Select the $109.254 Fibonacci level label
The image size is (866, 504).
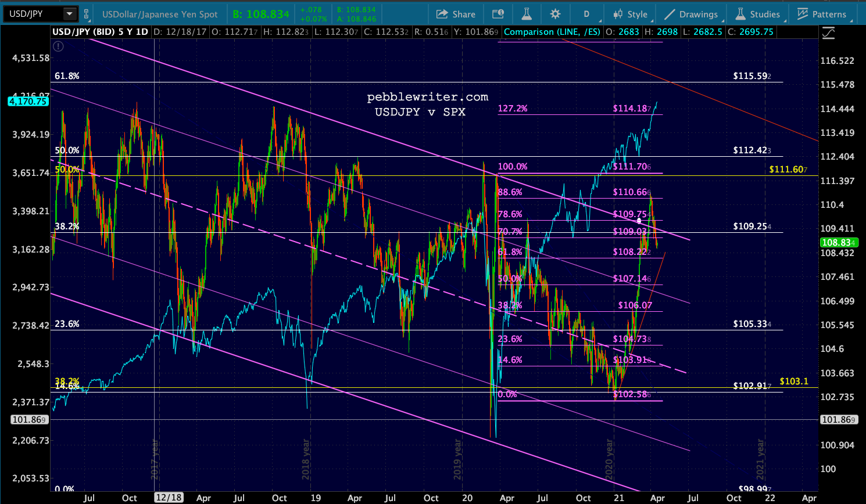pos(752,226)
